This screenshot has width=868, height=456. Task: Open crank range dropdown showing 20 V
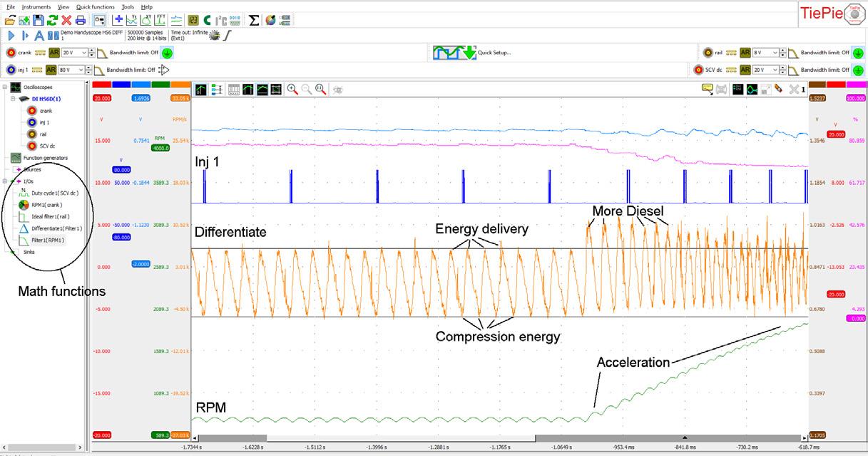click(x=75, y=53)
